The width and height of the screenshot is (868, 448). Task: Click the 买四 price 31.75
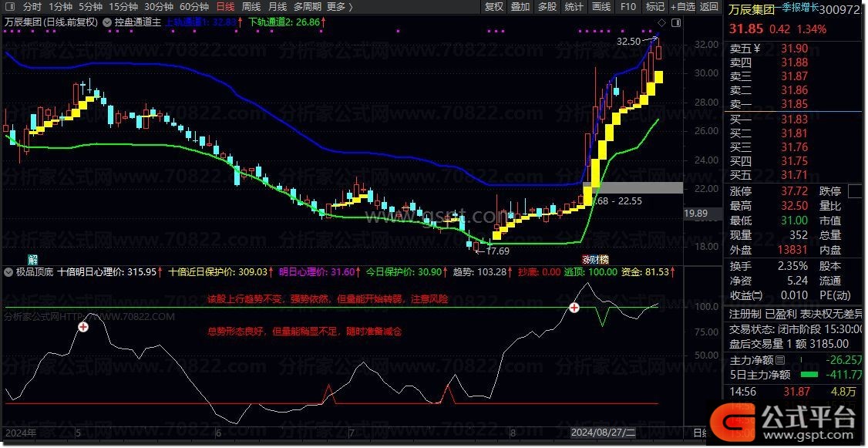click(x=794, y=161)
